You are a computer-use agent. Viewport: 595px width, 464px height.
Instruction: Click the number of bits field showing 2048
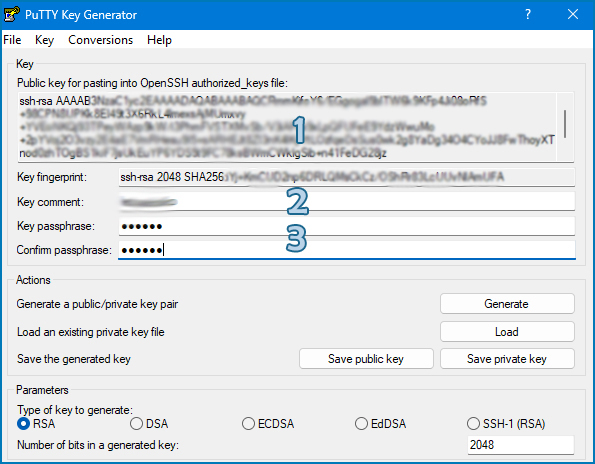coord(521,445)
